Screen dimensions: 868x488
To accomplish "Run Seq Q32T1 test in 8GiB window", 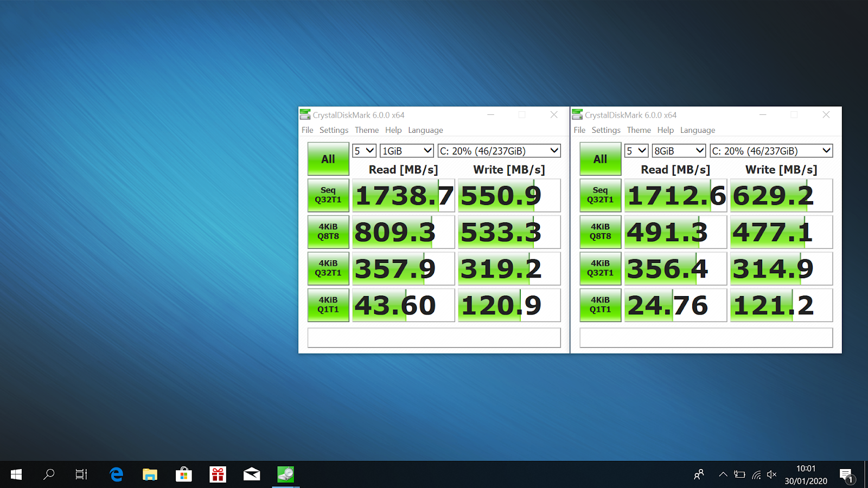I will 601,195.
